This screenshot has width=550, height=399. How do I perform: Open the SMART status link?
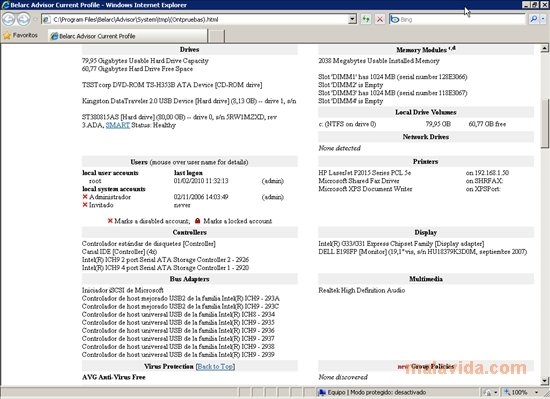point(118,125)
